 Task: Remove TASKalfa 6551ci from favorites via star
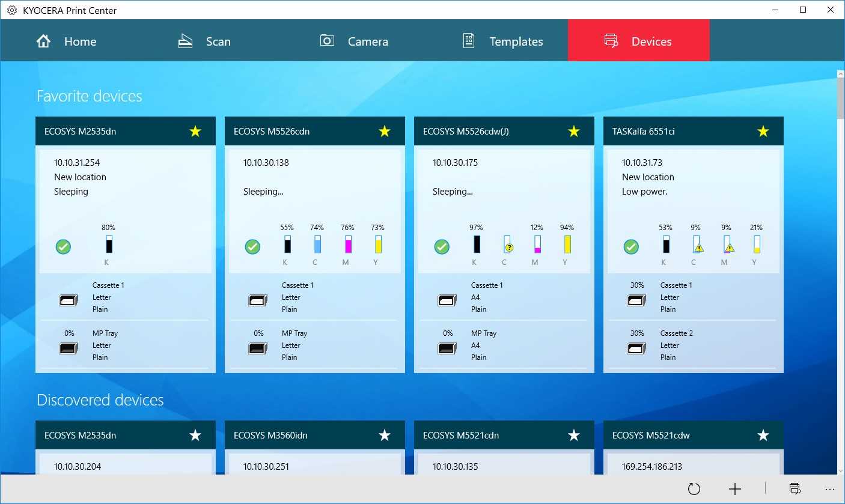coord(763,131)
